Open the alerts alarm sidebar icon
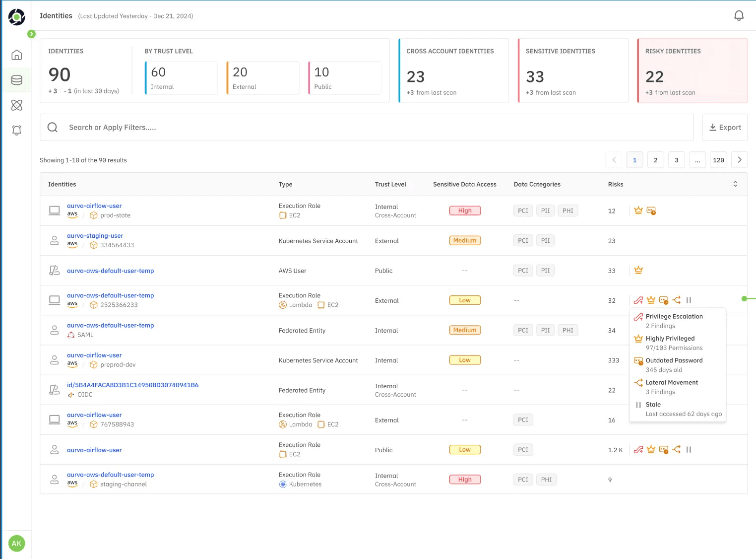Screen dimensions: 756x559 coord(17,130)
